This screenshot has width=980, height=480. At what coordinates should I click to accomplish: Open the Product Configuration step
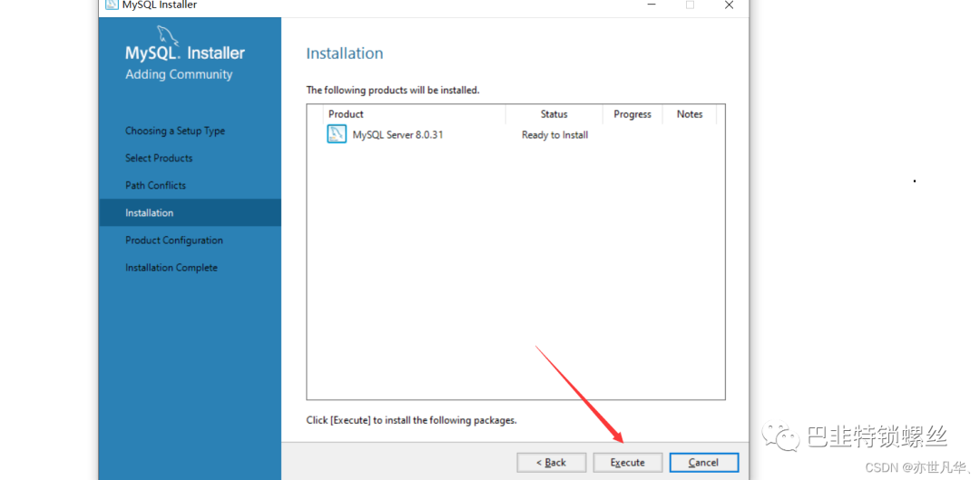pos(173,240)
